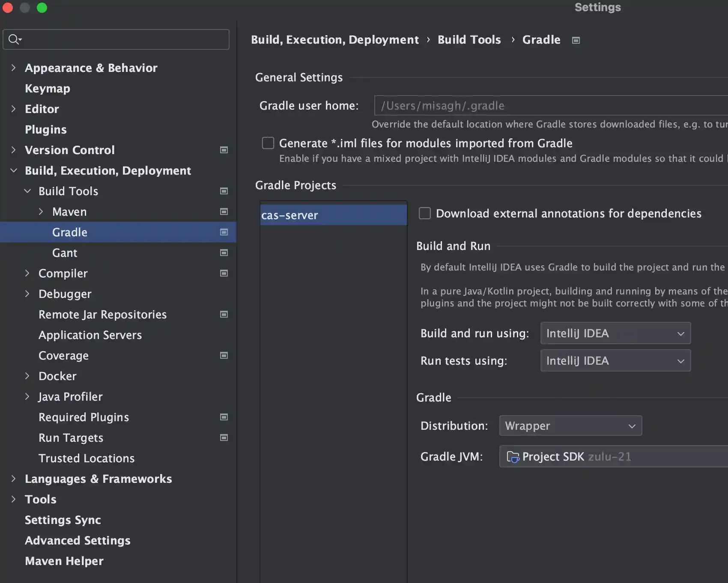
Task: Open the Keymap settings page
Action: pyautogui.click(x=48, y=88)
